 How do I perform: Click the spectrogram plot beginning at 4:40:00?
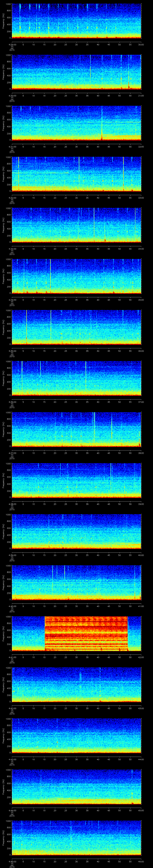(76, 583)
